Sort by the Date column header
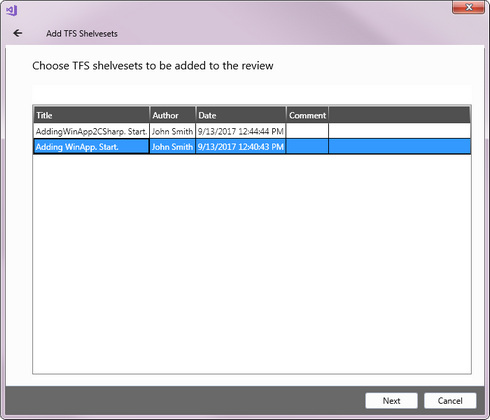 241,115
